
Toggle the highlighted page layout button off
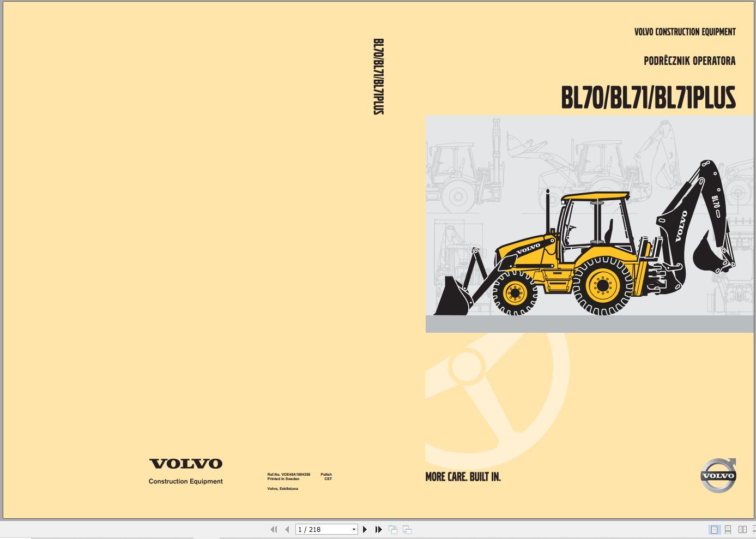[713, 529]
